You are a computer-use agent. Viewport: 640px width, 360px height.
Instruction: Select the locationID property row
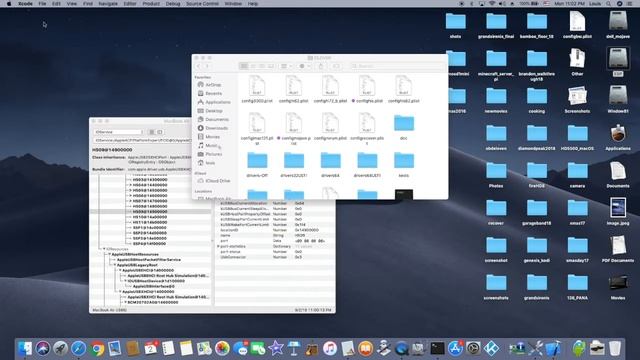pos(274,230)
